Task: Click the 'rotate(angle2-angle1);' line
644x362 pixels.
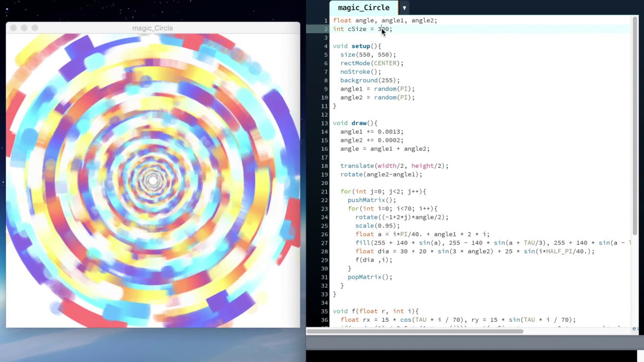Action: 381,174
